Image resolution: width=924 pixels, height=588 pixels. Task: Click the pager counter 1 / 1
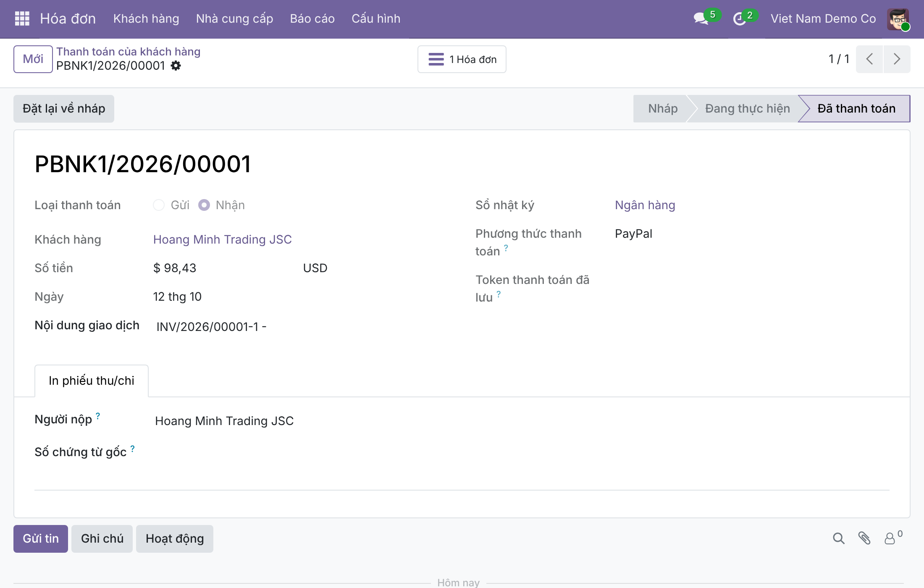[x=839, y=59]
